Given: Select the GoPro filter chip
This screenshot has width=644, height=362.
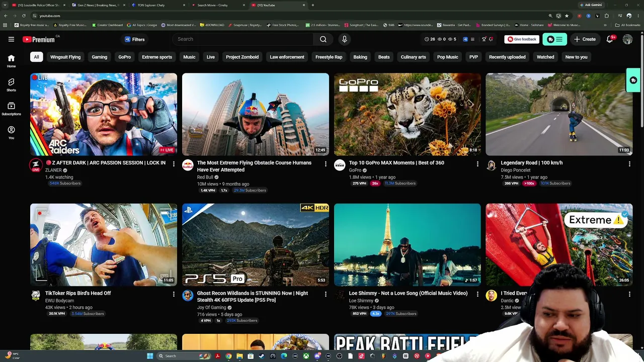Looking at the screenshot, I should [124, 57].
